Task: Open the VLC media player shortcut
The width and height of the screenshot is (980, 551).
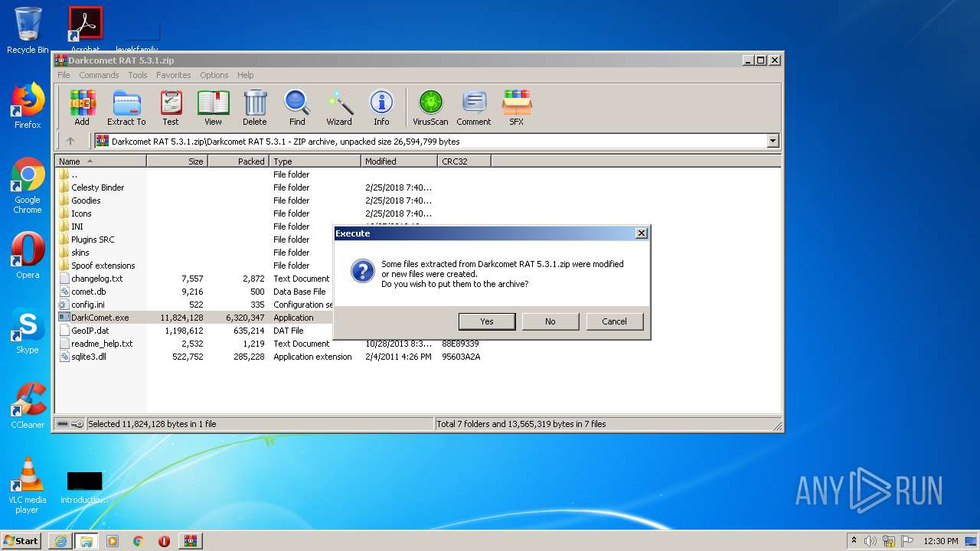Action: tap(28, 485)
